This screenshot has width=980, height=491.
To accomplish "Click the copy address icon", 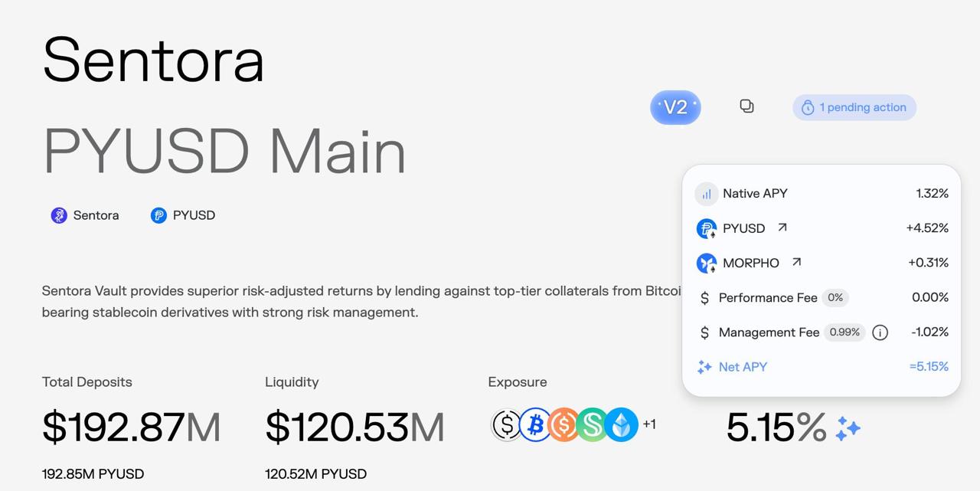I will tap(746, 106).
